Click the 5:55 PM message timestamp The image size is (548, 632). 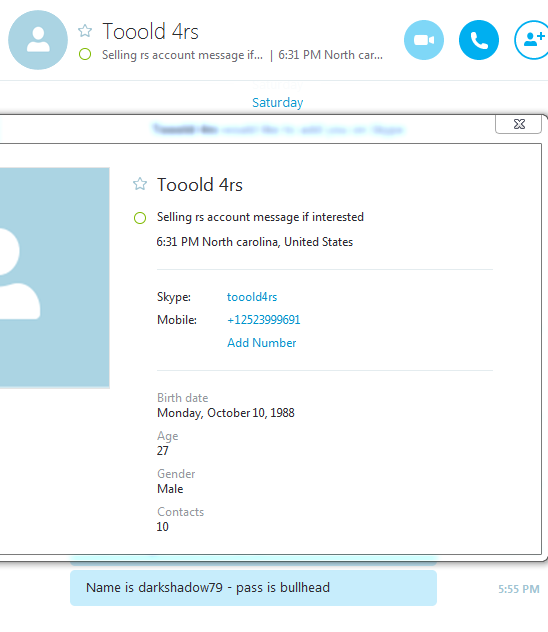pyautogui.click(x=519, y=589)
